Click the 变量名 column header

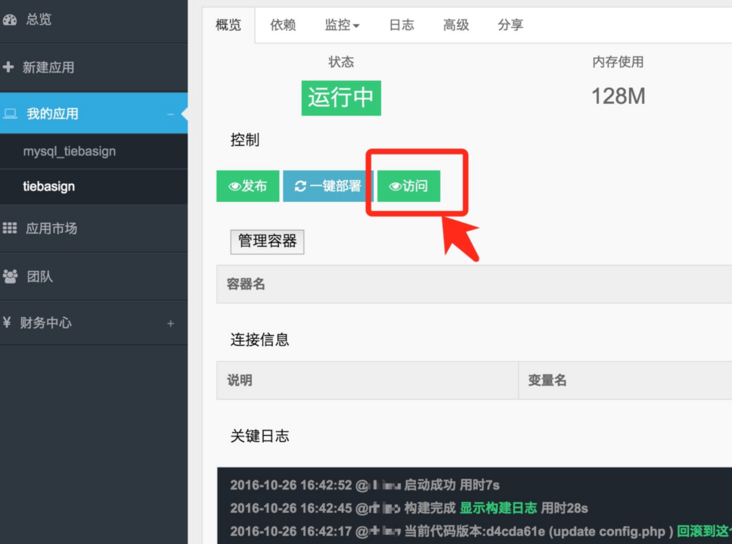[547, 380]
